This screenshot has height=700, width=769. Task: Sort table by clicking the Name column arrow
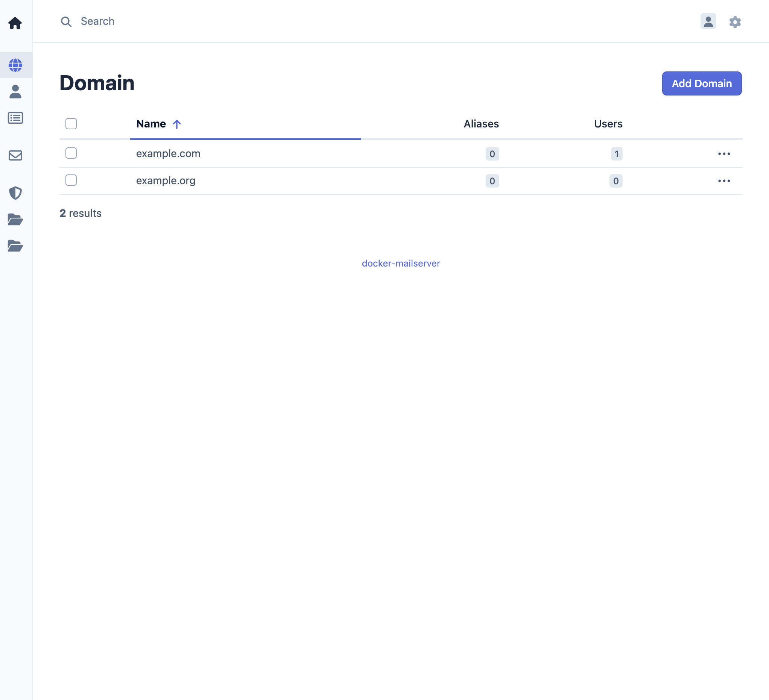(x=176, y=124)
